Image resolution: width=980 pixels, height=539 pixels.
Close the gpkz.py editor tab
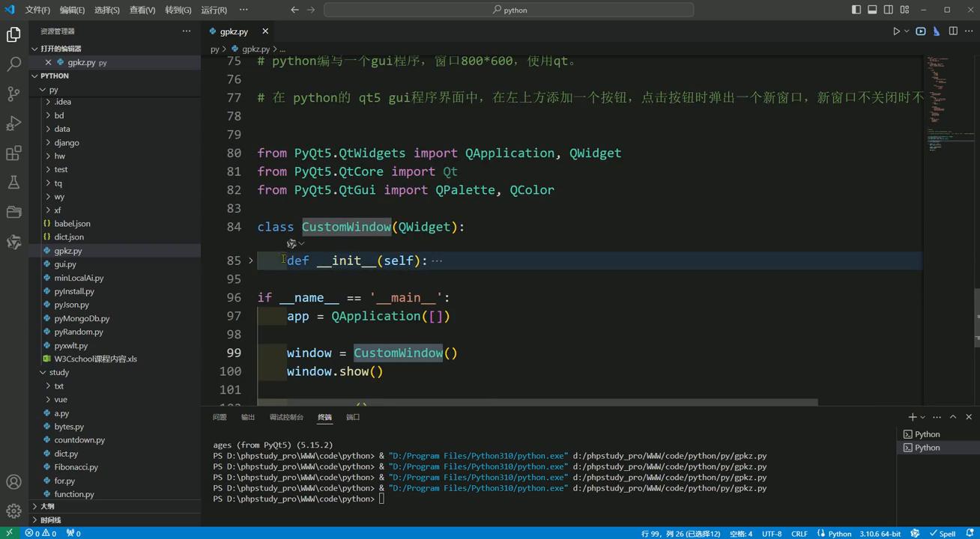point(265,31)
